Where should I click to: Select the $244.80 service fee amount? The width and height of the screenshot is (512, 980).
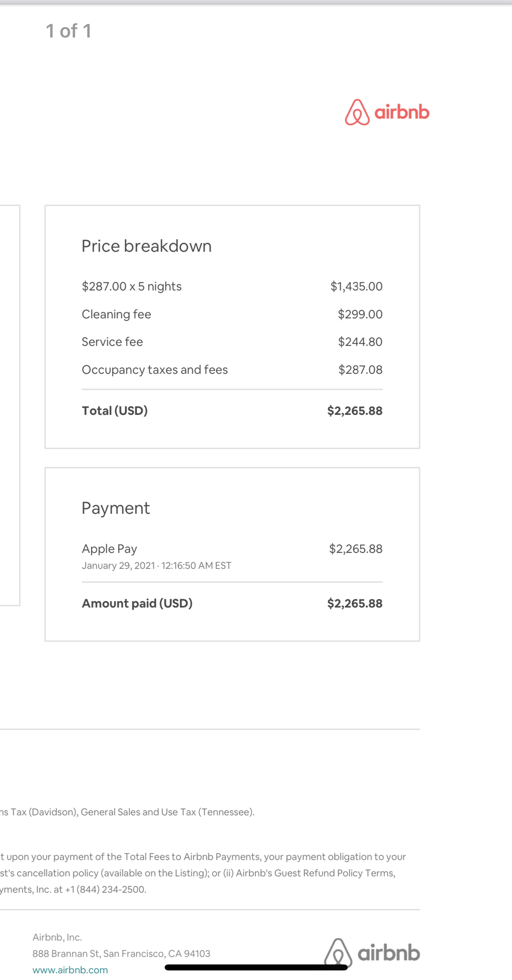pos(360,342)
